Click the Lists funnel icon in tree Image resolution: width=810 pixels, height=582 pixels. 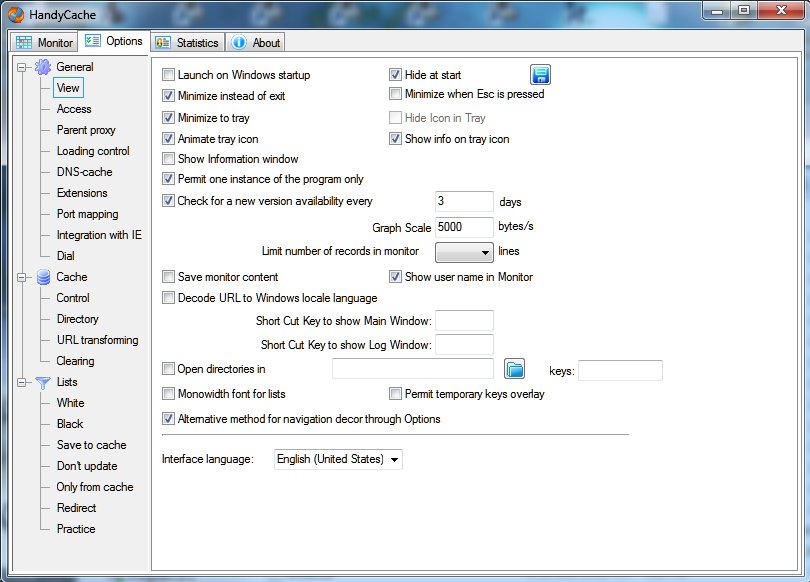43,382
